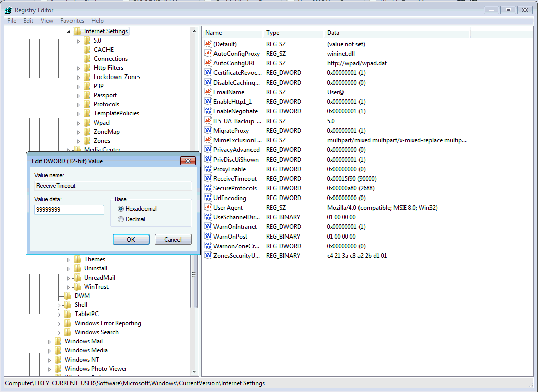Viewport: 538px width, 392px height.
Task: Open the File menu
Action: click(x=12, y=21)
